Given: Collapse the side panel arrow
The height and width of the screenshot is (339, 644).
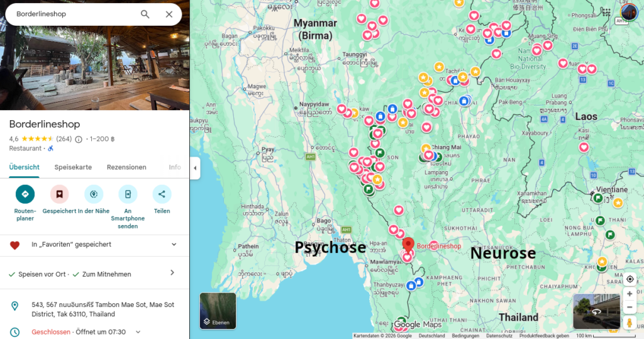Looking at the screenshot, I should pos(195,168).
